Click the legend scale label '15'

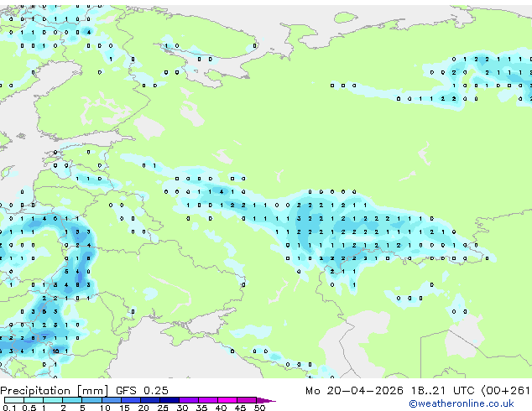(124, 408)
